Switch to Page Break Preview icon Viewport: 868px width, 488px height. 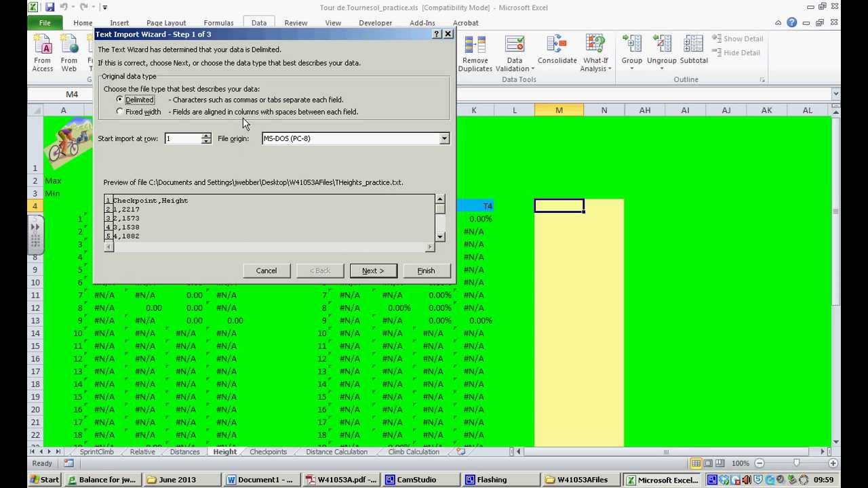(721, 464)
